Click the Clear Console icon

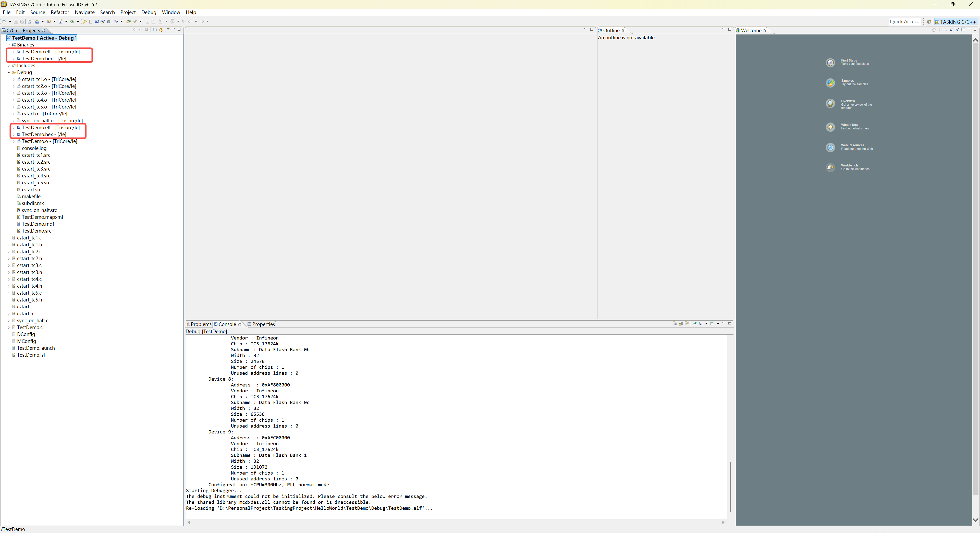(x=675, y=324)
